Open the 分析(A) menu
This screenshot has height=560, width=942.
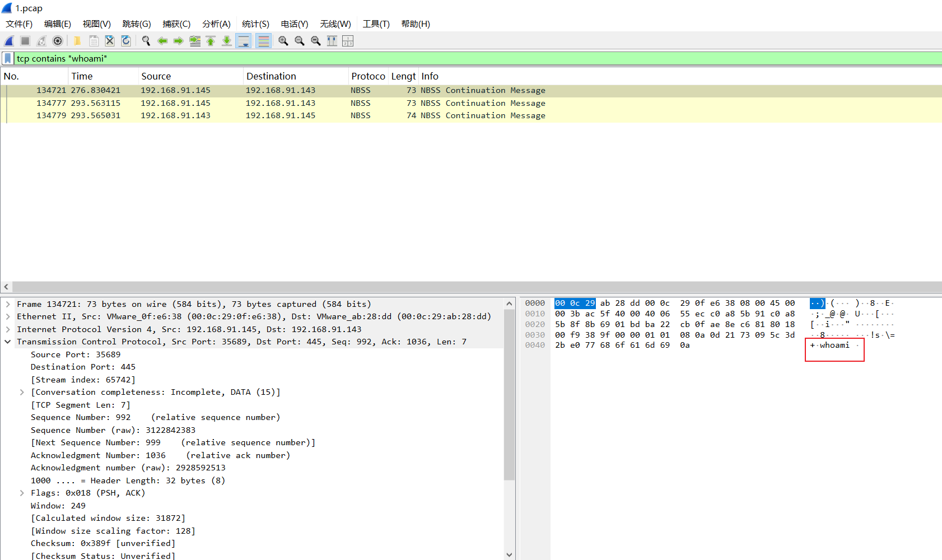216,24
